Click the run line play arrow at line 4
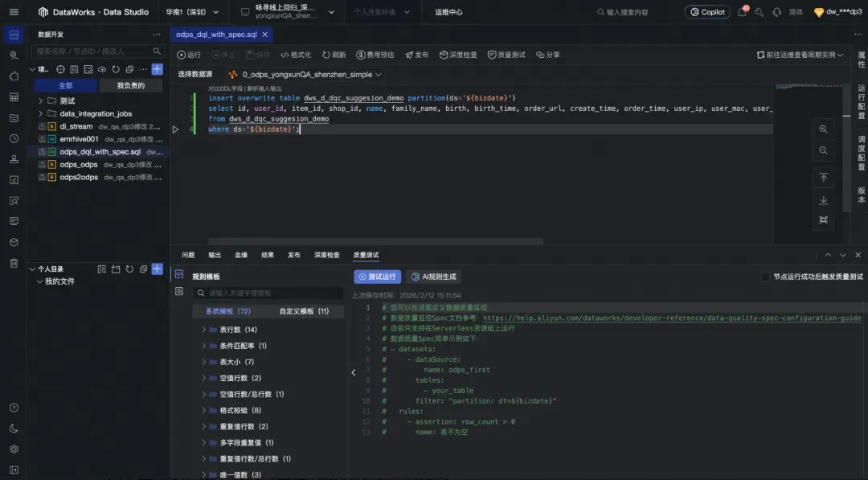 (x=175, y=129)
